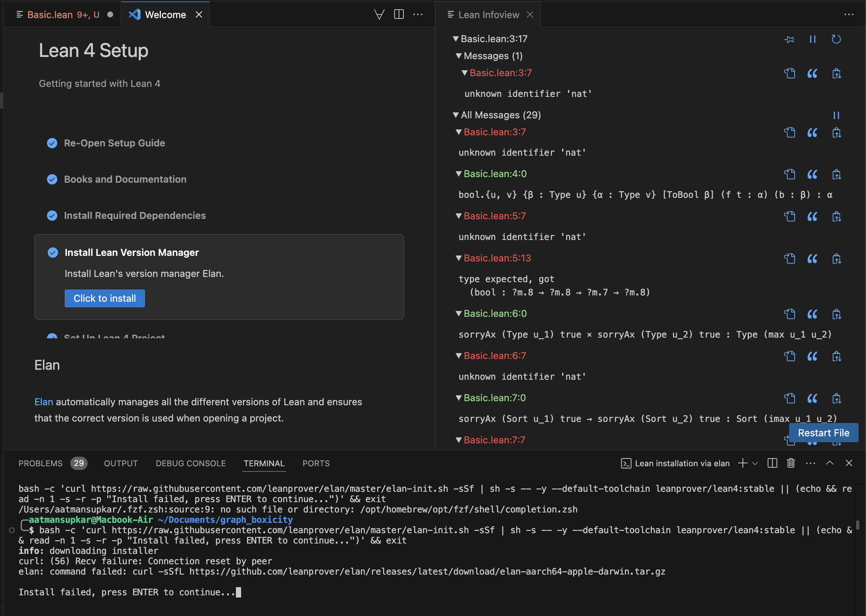Collapse the Messages (1) section

pyautogui.click(x=459, y=56)
